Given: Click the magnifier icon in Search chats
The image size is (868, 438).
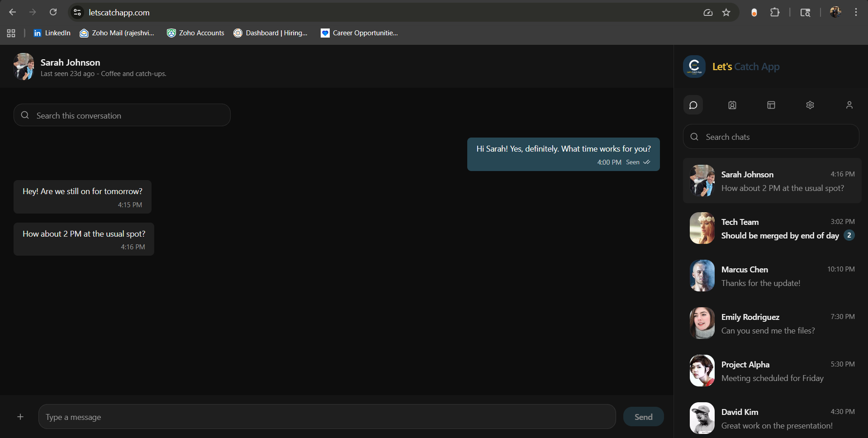Looking at the screenshot, I should (x=694, y=137).
